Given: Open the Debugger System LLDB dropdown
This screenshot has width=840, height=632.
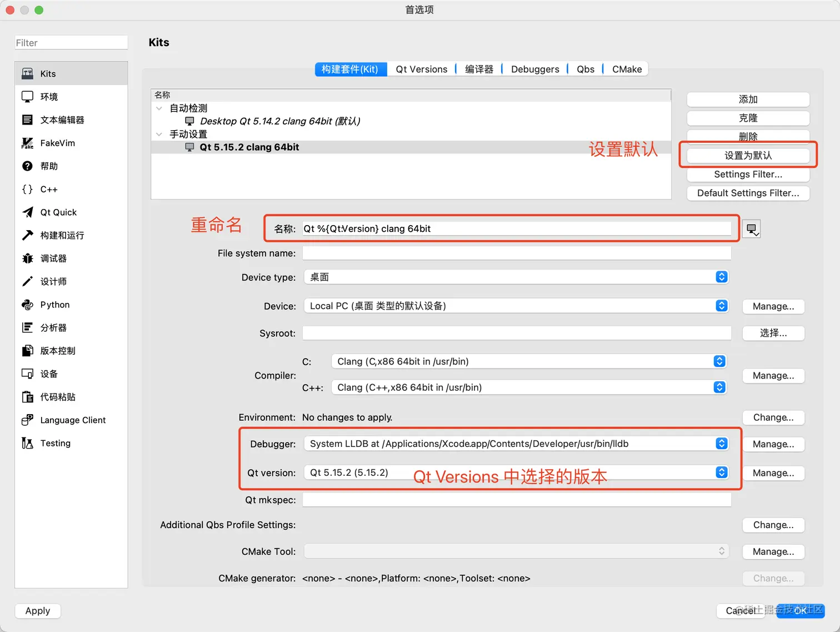Looking at the screenshot, I should [x=516, y=444].
